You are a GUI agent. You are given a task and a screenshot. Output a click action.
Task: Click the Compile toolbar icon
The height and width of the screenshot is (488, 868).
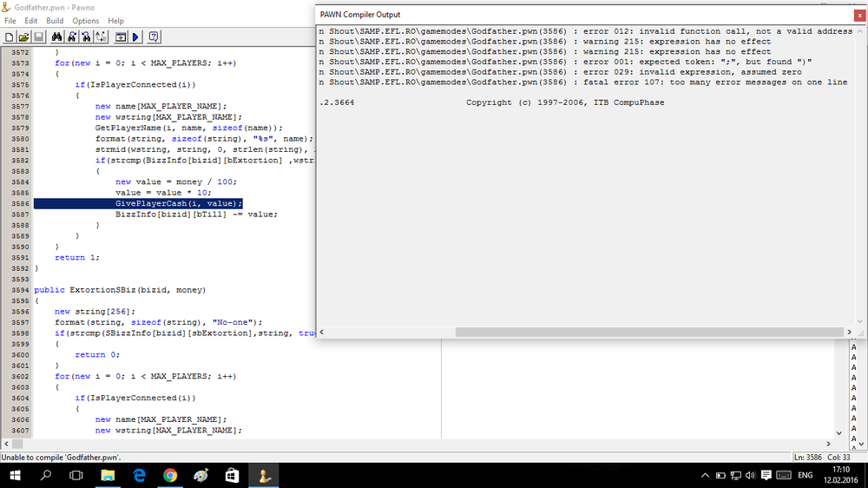(120, 37)
